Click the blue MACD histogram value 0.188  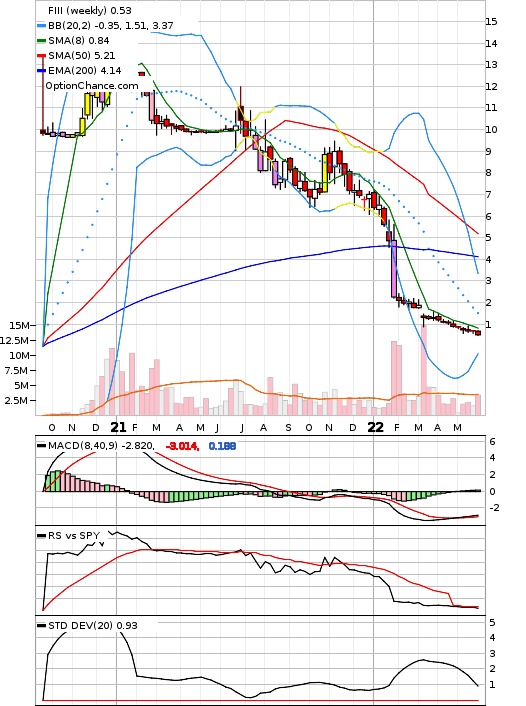pyautogui.click(x=222, y=446)
